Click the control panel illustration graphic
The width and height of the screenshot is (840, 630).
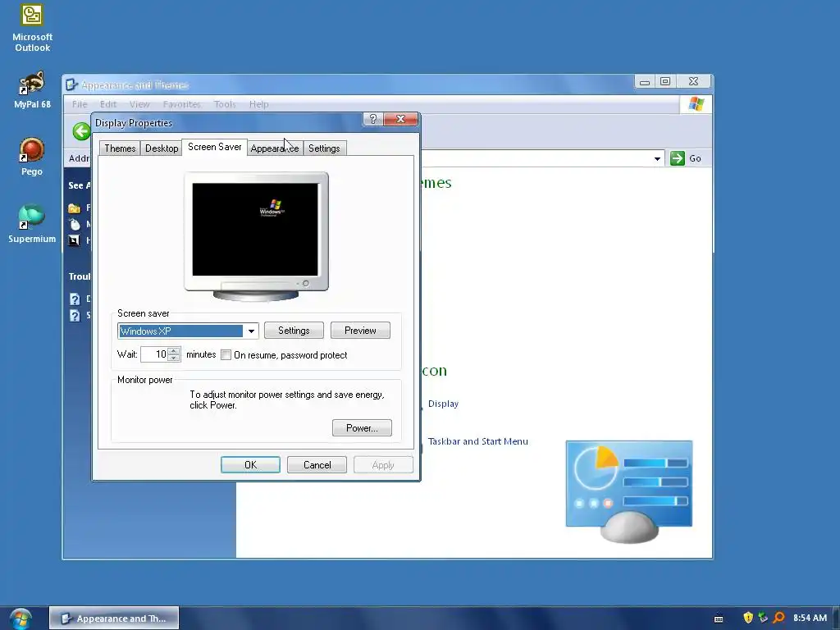pos(629,491)
